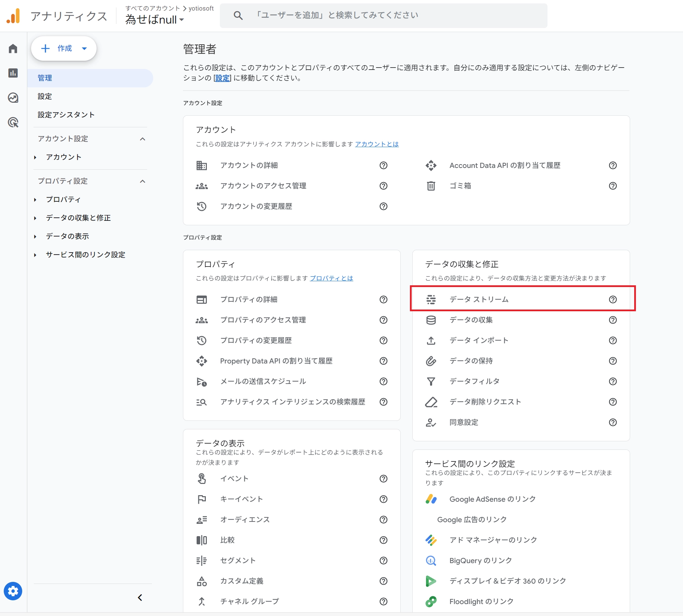Image resolution: width=683 pixels, height=616 pixels.
Task: Click すべてのアカウント breadcrumb
Action: click(152, 8)
